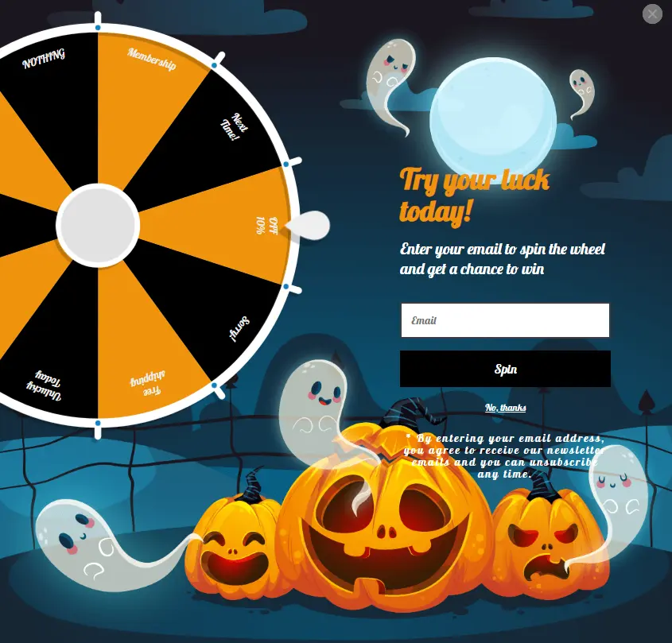The height and width of the screenshot is (643, 672).
Task: Click the wheel's gray center hub
Action: 98,226
